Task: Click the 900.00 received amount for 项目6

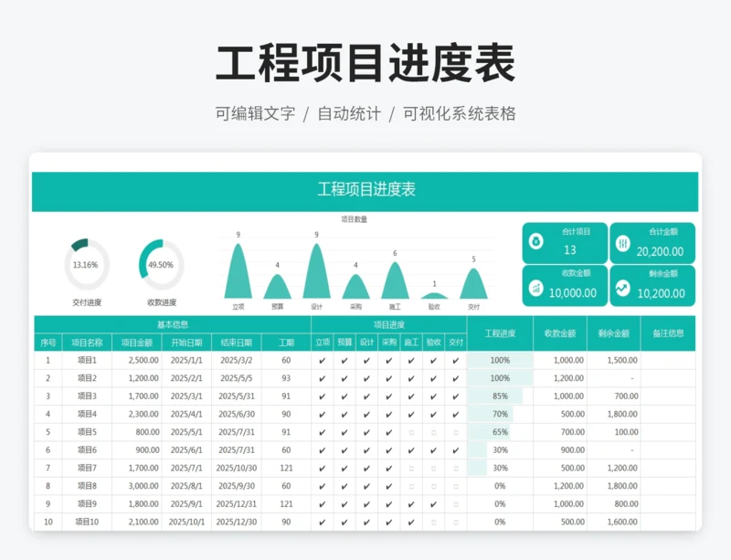Action: click(573, 450)
